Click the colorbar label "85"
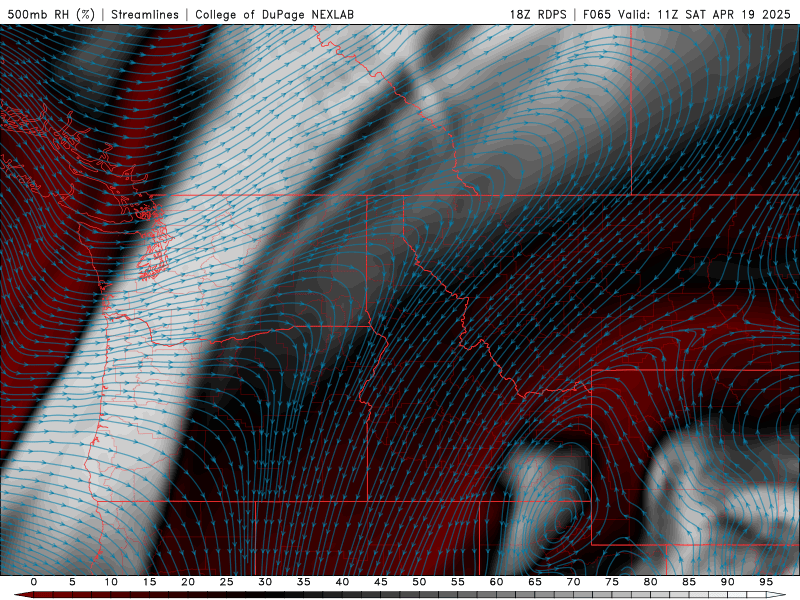 (689, 582)
